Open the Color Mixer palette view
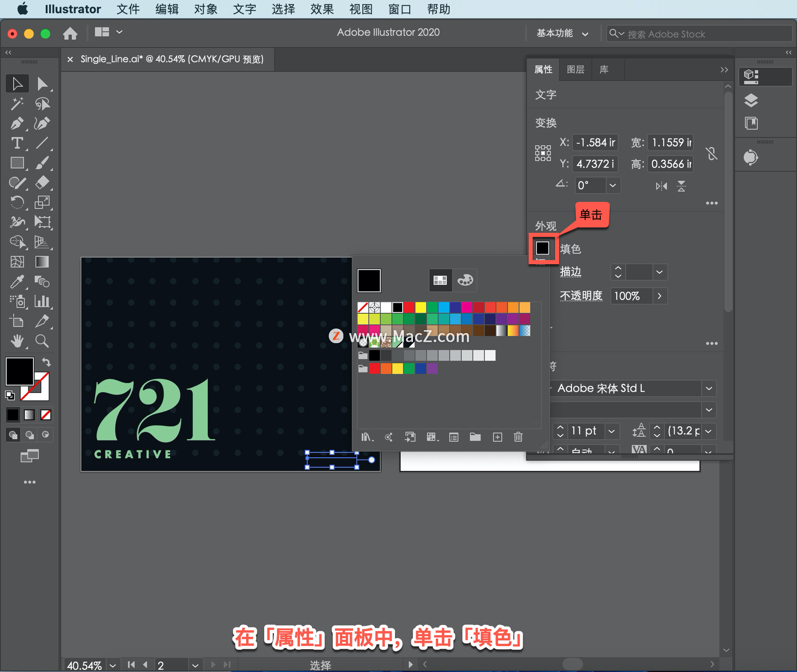 coord(465,280)
